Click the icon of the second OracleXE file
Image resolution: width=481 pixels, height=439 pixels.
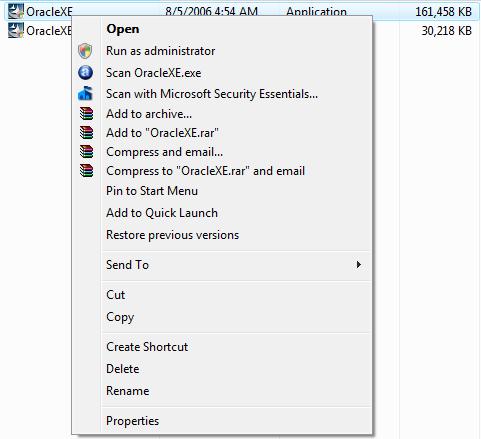(x=16, y=30)
